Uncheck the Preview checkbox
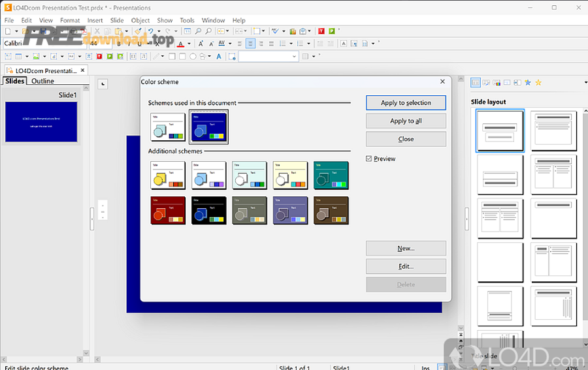 (369, 159)
